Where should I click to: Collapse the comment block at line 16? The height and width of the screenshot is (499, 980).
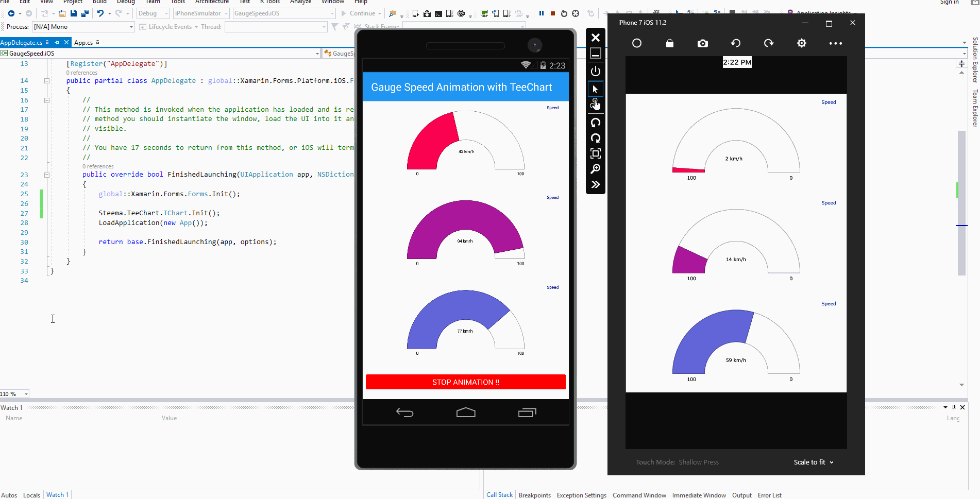[46, 100]
